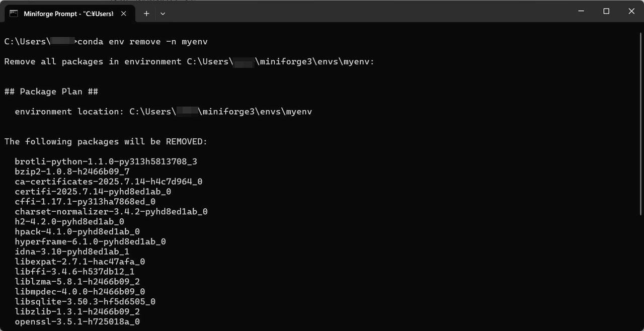Close the Miniforge Prompt tab
Screen dimensions: 644x331
(124, 14)
